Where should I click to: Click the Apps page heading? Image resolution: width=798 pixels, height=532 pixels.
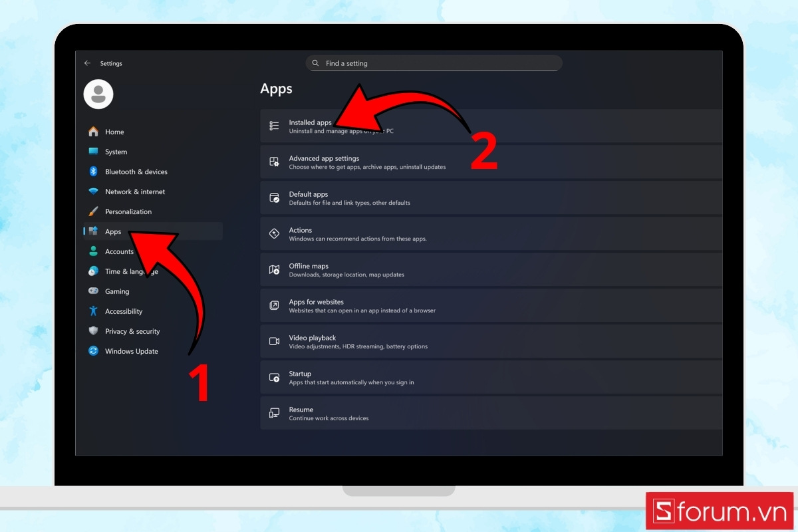276,89
